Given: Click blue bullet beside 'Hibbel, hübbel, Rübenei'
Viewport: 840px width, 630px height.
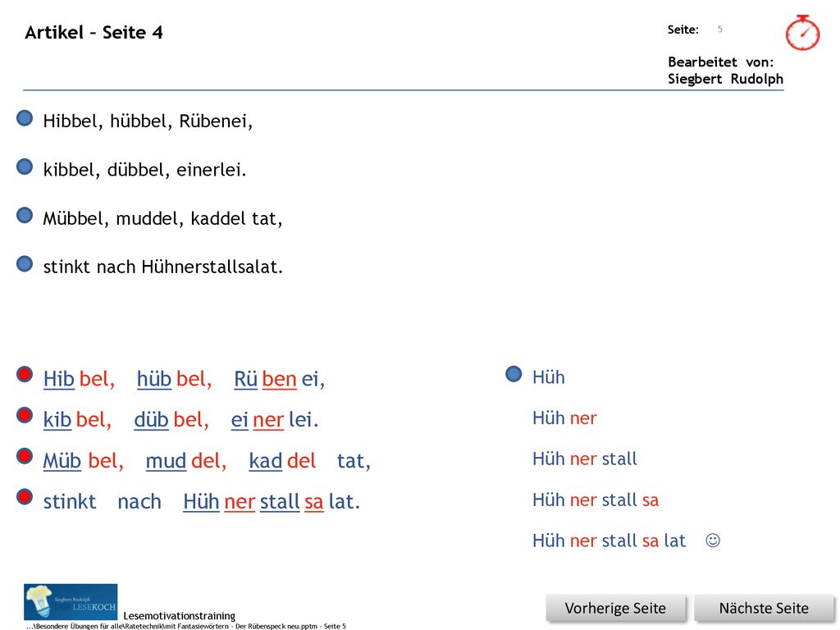Looking at the screenshot, I should pos(25,118).
